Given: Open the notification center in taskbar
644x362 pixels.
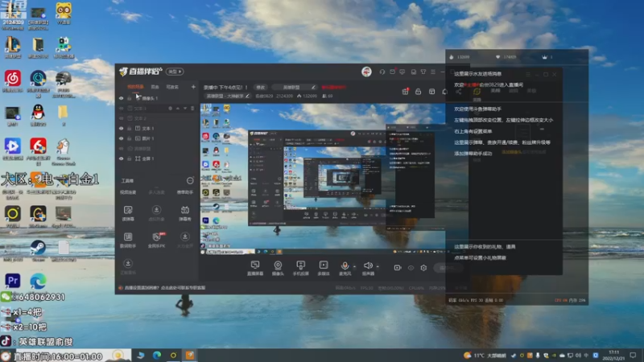Looking at the screenshot, I should [x=634, y=355].
